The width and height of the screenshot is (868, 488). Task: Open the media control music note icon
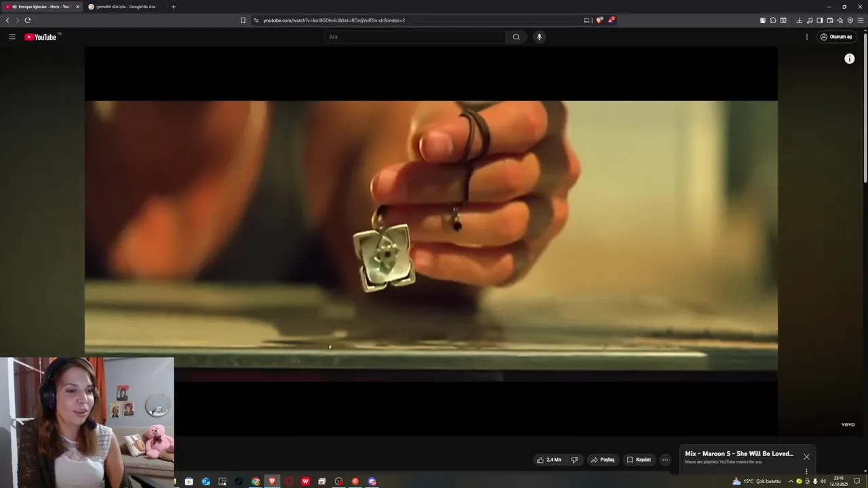810,20
